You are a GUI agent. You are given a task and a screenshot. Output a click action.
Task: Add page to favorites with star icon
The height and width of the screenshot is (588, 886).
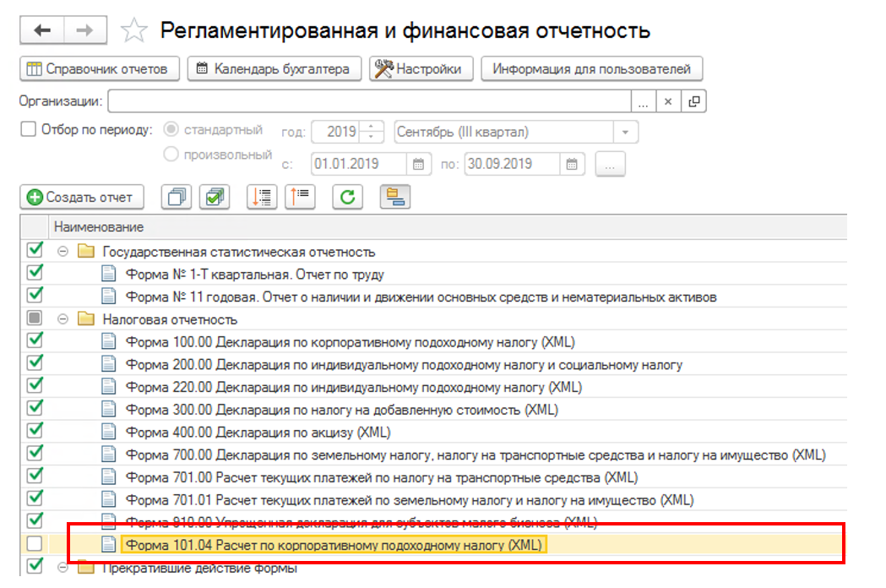click(133, 32)
